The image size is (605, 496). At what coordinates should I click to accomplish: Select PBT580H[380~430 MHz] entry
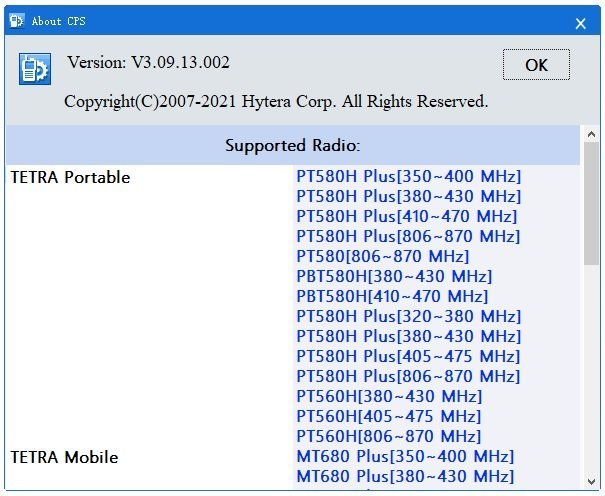tap(394, 277)
